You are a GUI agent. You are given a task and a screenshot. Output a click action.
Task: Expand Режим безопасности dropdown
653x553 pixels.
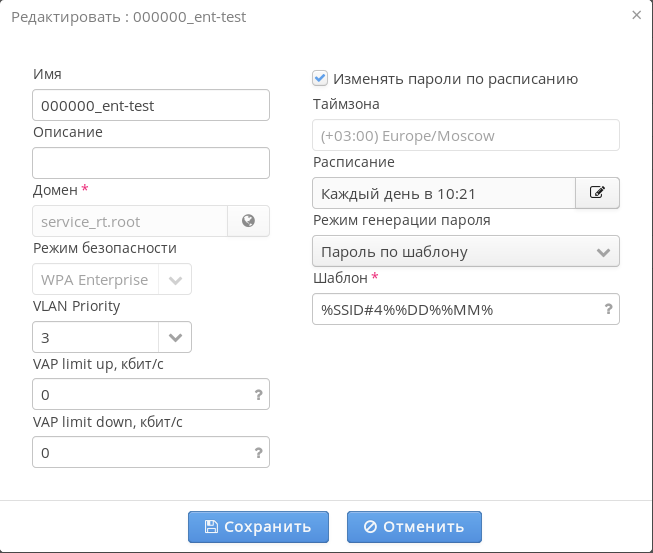pyautogui.click(x=175, y=280)
